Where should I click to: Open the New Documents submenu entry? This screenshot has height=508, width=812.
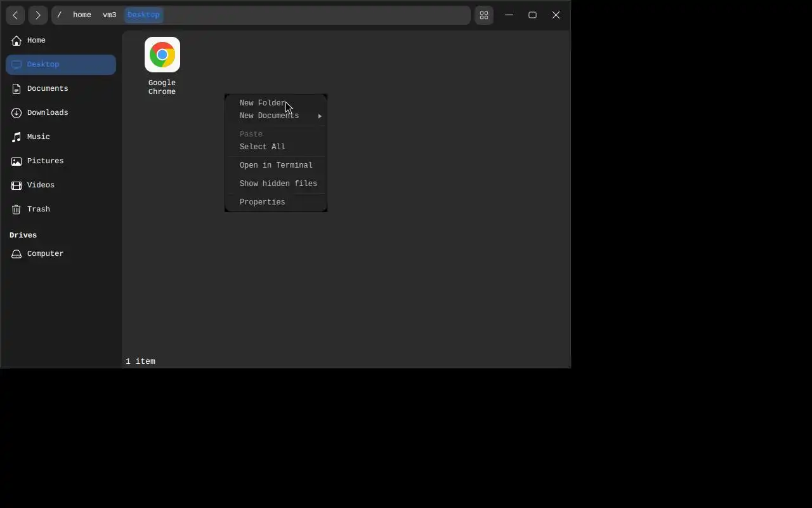pyautogui.click(x=276, y=116)
